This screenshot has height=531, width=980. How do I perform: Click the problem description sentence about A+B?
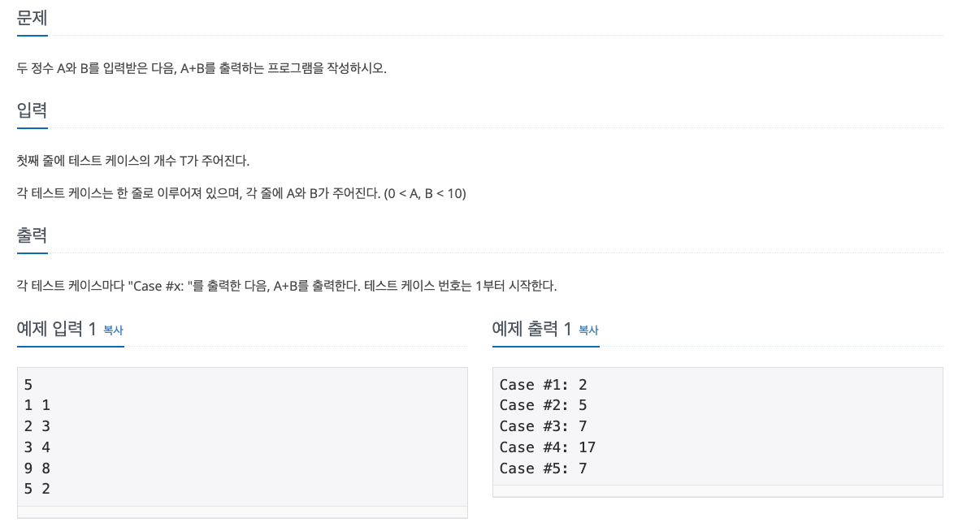(202, 68)
